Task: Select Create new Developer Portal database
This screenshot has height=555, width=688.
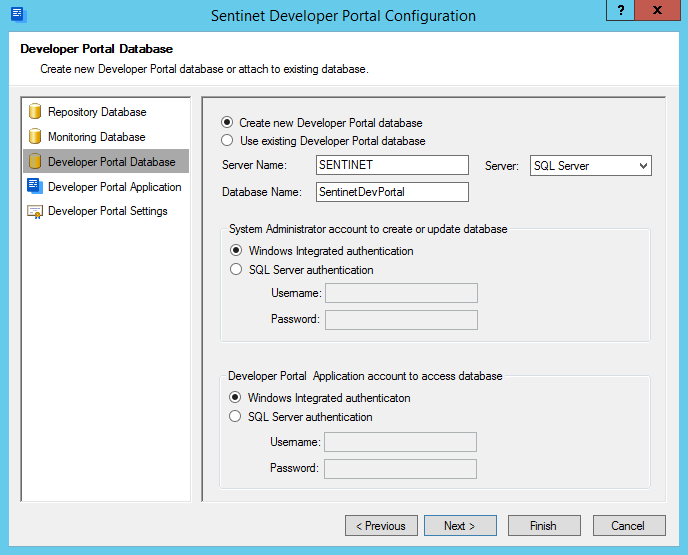Action: [227, 122]
